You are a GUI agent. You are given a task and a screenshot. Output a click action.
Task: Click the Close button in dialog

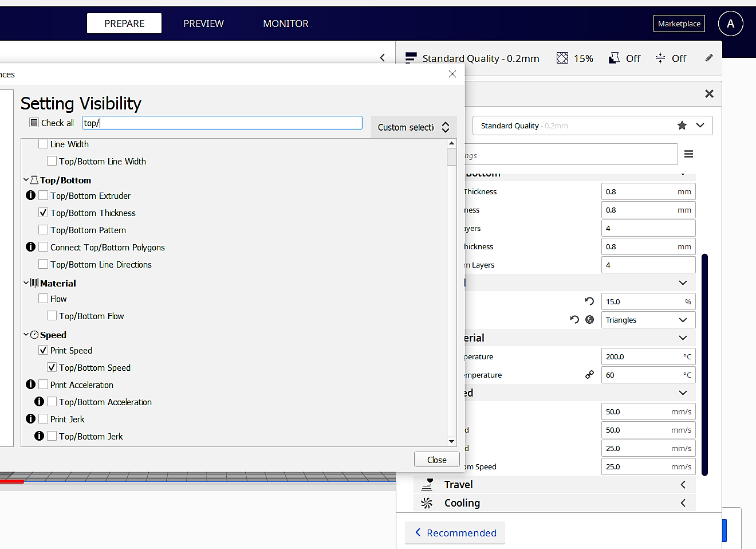437,460
